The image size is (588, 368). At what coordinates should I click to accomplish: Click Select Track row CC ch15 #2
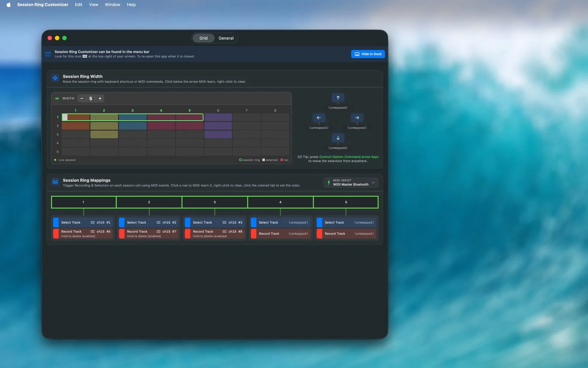[149, 222]
